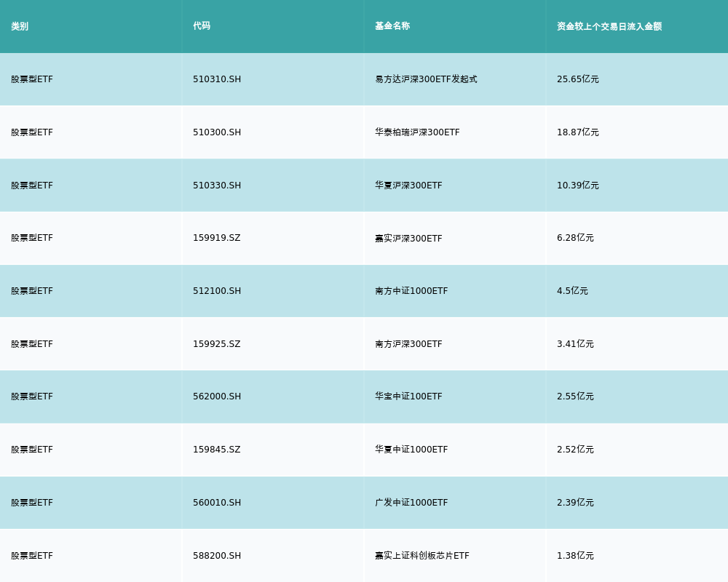Click the 基金名称 column header
Screen dimensions: 728x582
click(392, 26)
